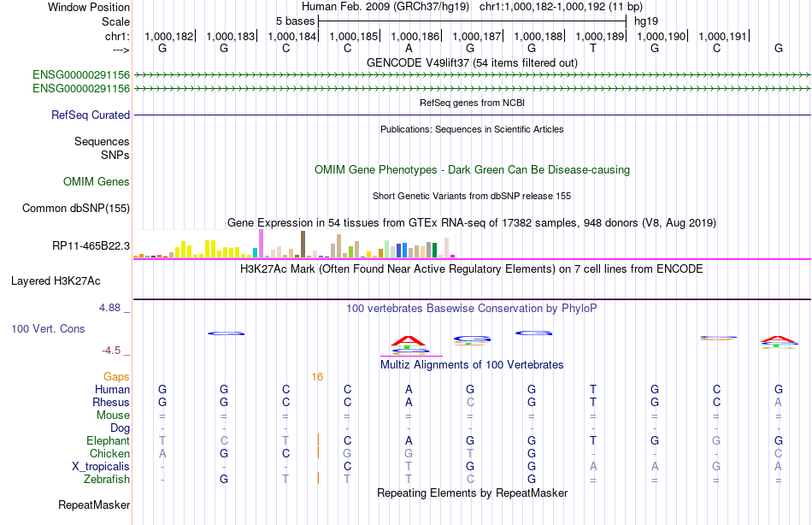The height and width of the screenshot is (525, 812).
Task: Select the Human species label
Action: (112, 389)
